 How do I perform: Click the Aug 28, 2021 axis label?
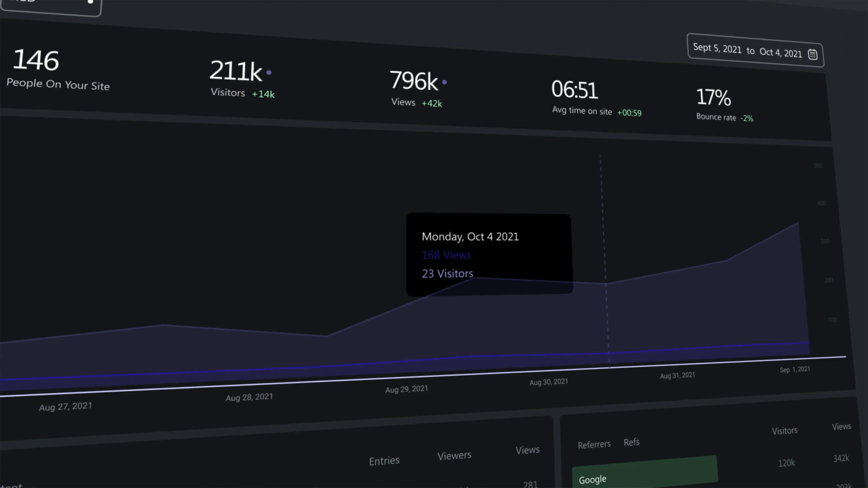[249, 397]
